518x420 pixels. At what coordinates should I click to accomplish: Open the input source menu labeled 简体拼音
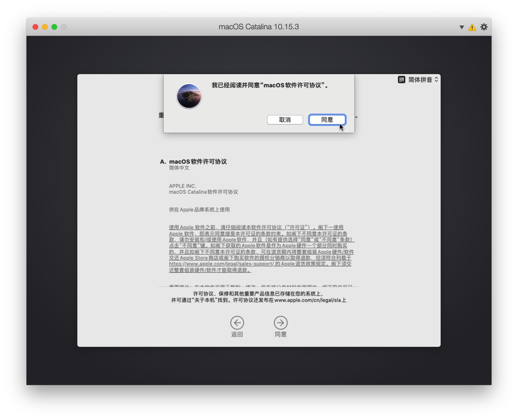[420, 80]
